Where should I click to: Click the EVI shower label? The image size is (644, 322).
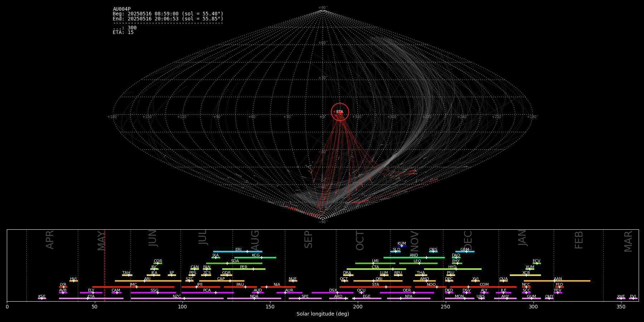coord(633,297)
